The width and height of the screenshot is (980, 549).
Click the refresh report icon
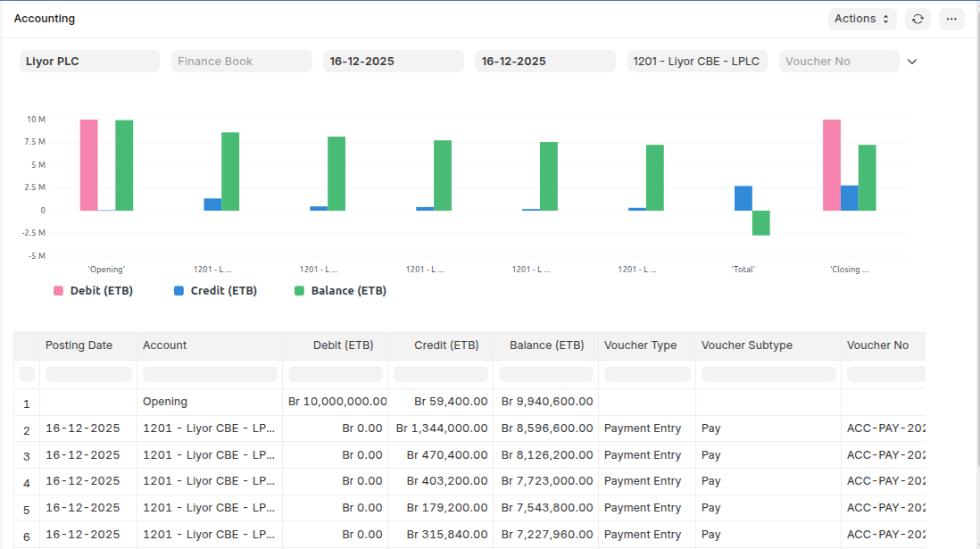[x=918, y=19]
